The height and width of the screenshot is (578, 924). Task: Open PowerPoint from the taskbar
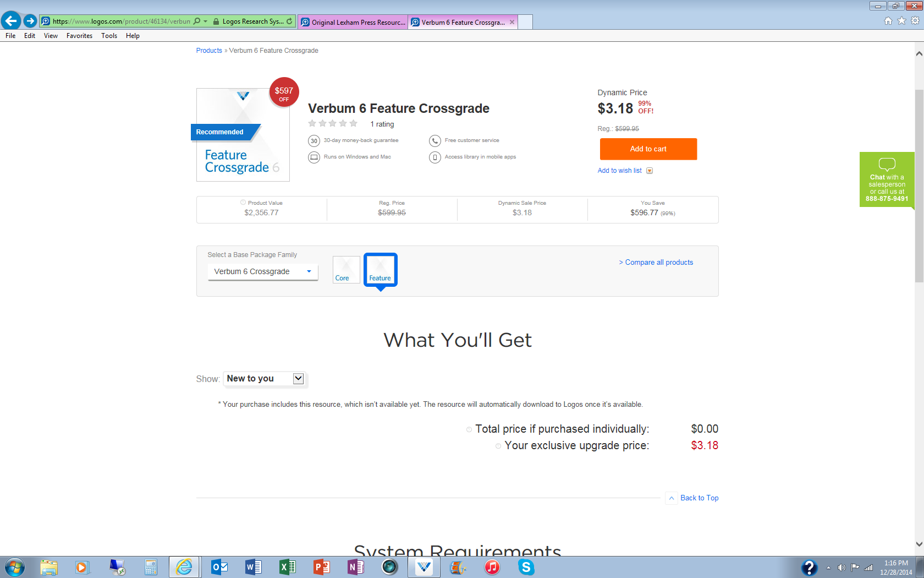(x=322, y=567)
